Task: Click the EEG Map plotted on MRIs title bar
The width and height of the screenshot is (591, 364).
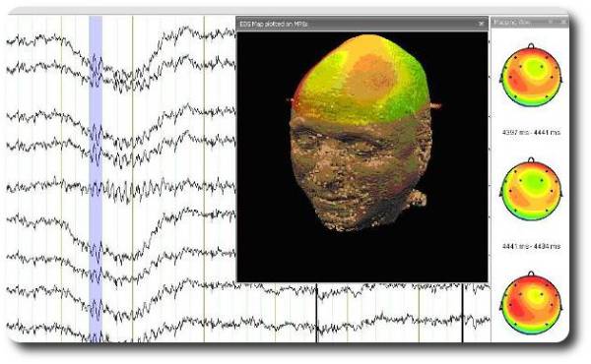Action: [x=361, y=24]
